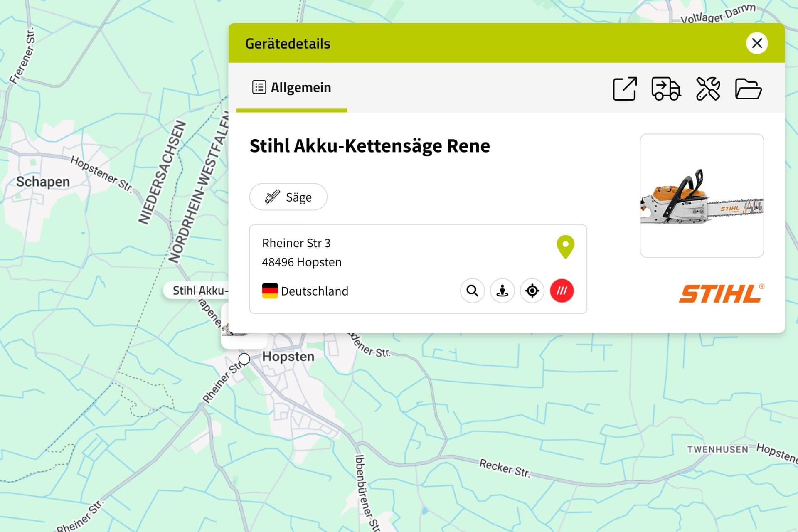Click the address line Rheiner Str 3
798x532 pixels.
[296, 243]
